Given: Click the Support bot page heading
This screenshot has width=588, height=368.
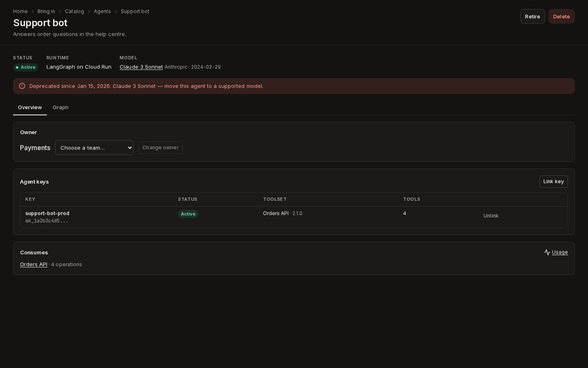Looking at the screenshot, I should [40, 23].
